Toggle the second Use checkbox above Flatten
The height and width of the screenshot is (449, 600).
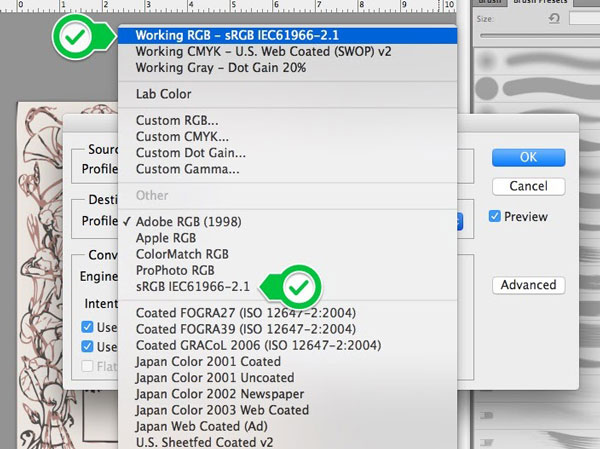point(87,346)
